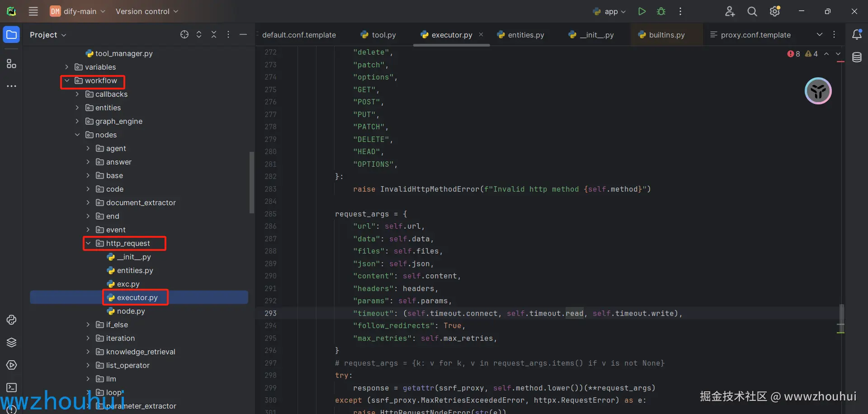Open the Python Packages tool window

click(11, 342)
